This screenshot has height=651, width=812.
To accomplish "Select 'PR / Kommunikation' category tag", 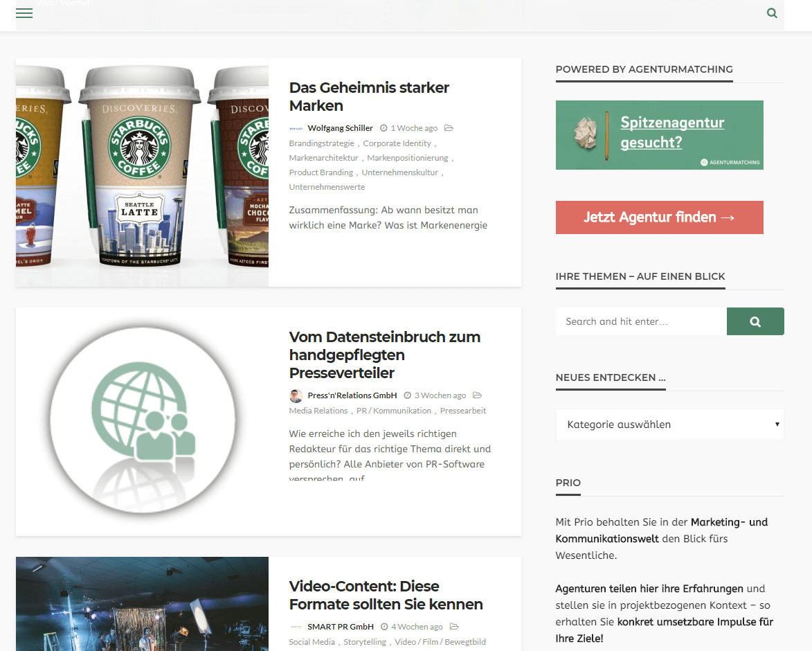I will (x=394, y=411).
